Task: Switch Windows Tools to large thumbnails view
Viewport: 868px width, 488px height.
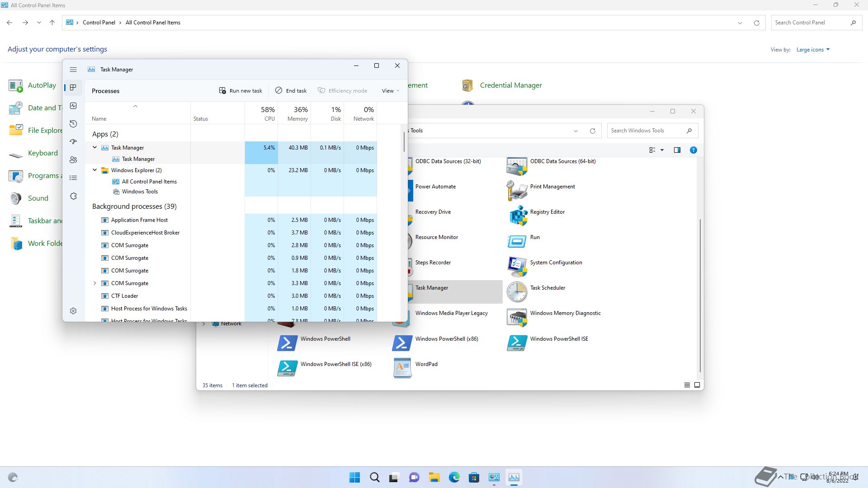Action: click(x=697, y=385)
